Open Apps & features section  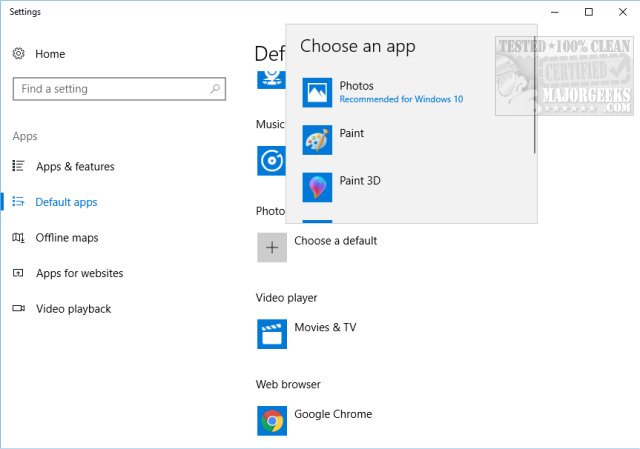point(74,167)
